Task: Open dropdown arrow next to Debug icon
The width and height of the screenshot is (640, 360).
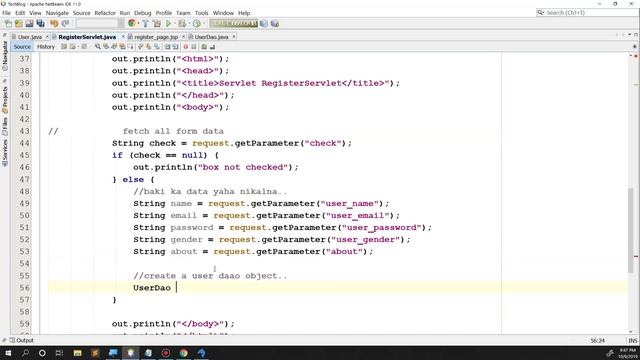Action: (189, 24)
